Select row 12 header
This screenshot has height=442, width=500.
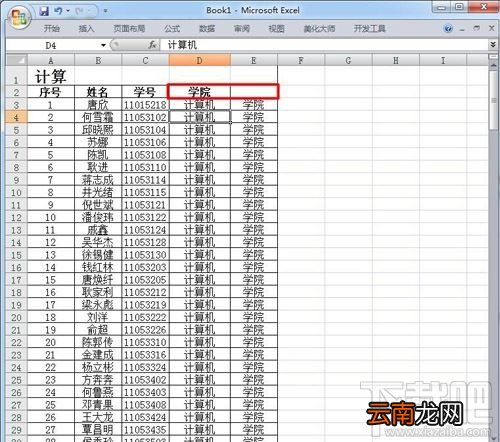pyautogui.click(x=16, y=217)
